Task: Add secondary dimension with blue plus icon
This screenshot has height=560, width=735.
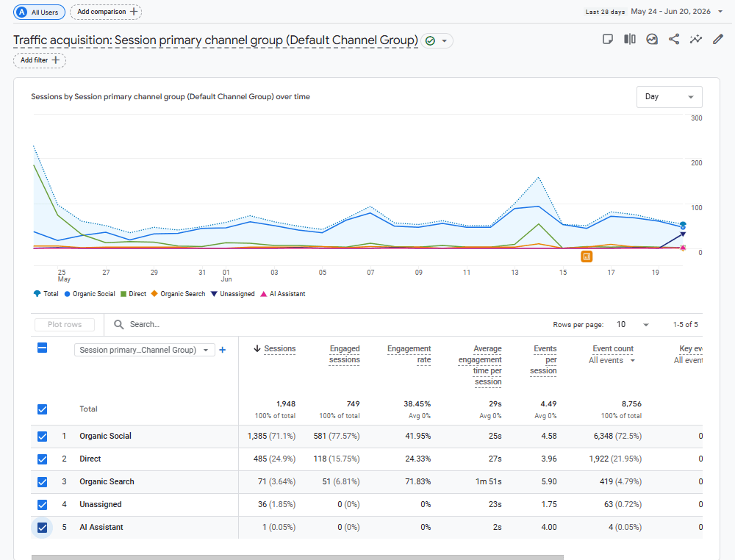Action: 223,350
